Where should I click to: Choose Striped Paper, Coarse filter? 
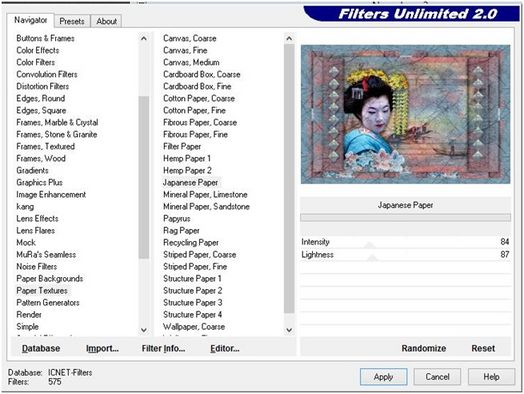(x=200, y=255)
